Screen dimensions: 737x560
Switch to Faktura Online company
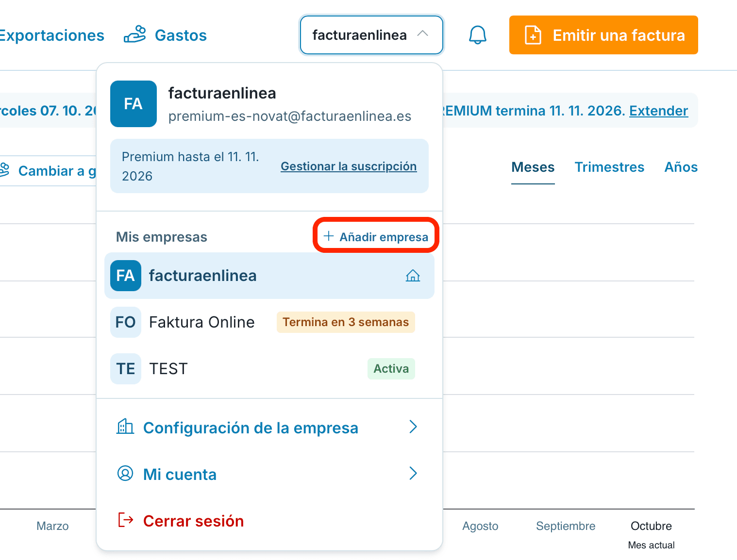click(x=269, y=322)
